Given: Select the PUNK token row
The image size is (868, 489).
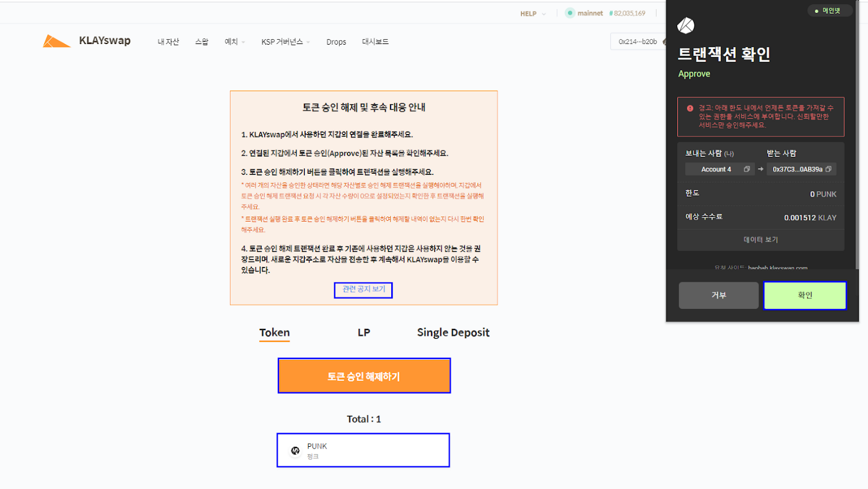Looking at the screenshot, I should pos(363,451).
